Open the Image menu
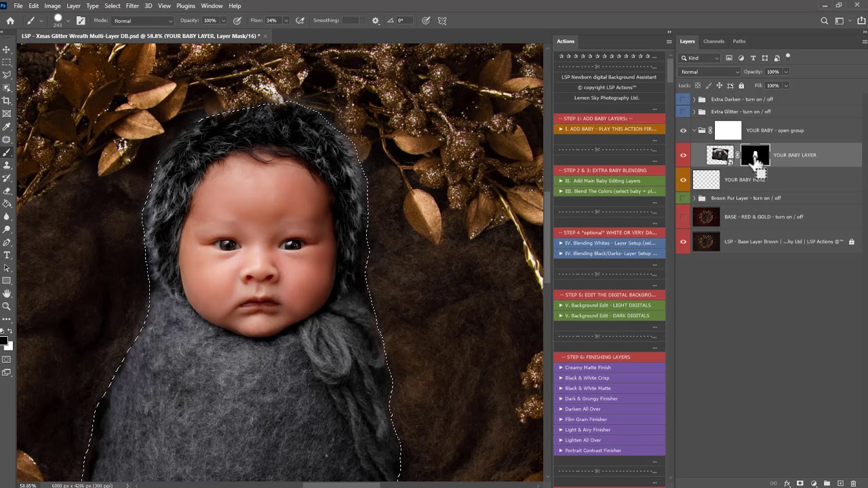 [x=52, y=6]
